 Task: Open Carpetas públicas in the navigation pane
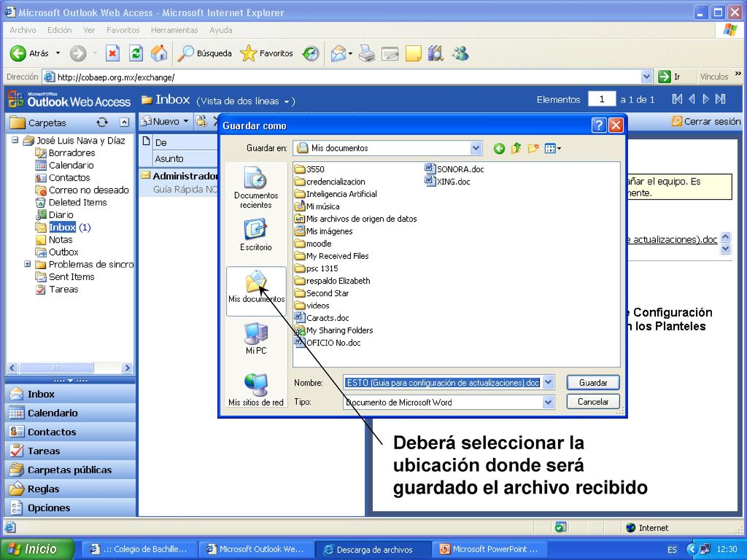pyautogui.click(x=69, y=470)
